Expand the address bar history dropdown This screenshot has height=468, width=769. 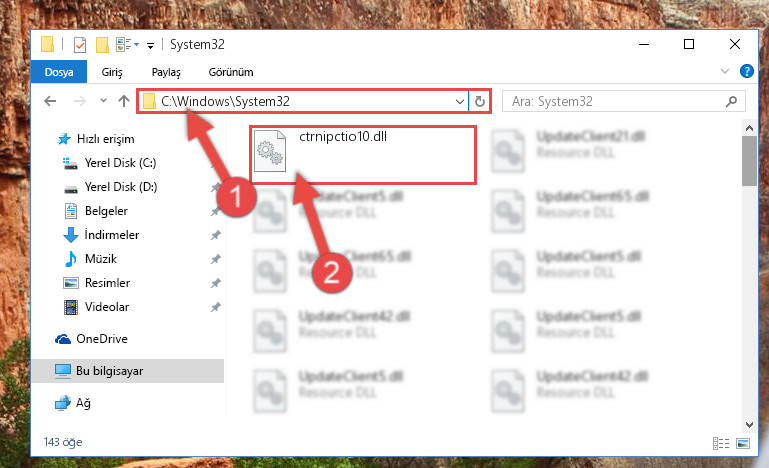[x=460, y=101]
